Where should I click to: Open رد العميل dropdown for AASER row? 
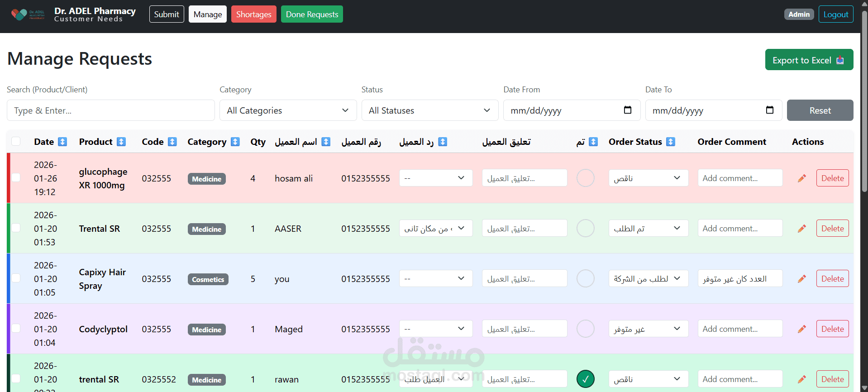point(436,228)
